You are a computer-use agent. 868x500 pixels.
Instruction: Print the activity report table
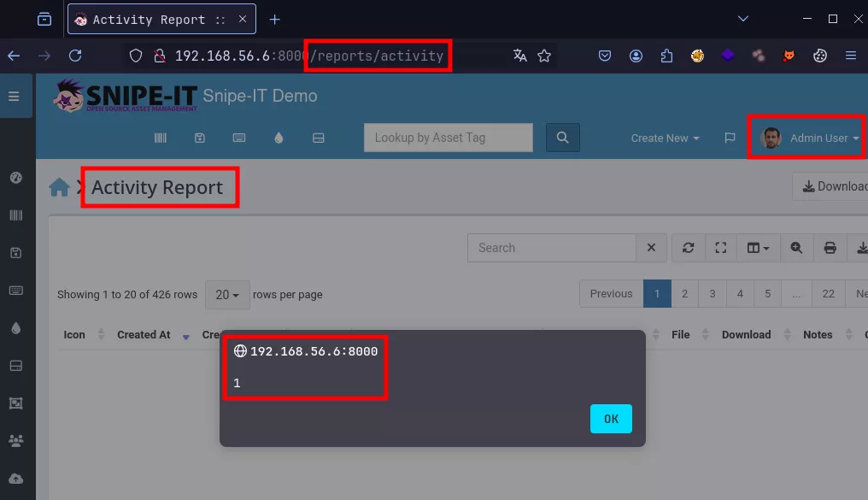830,248
